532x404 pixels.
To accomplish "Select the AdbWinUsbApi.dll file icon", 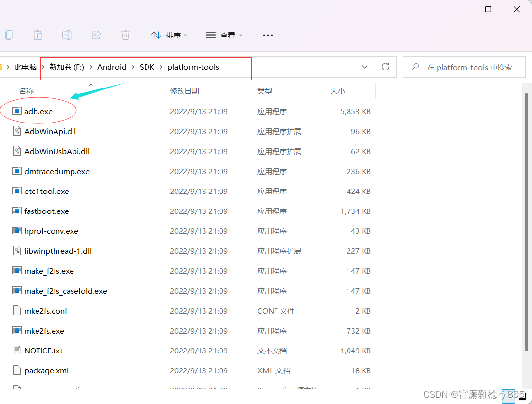I will coord(17,151).
